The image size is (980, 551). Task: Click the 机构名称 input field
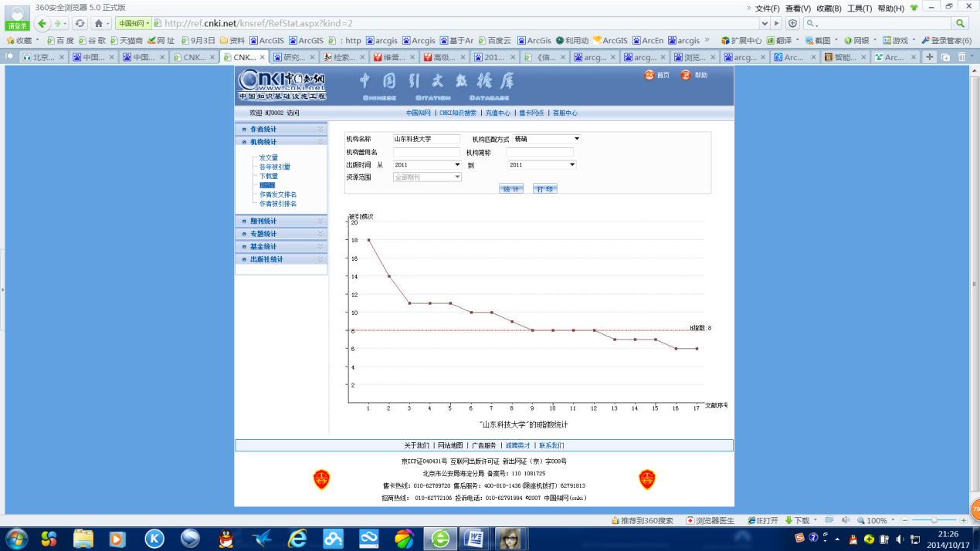[x=426, y=139]
